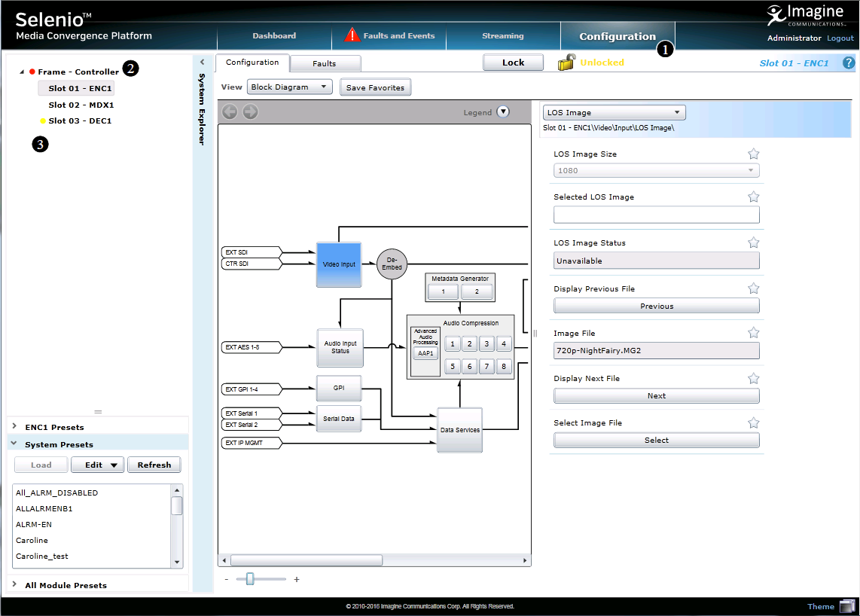Screen dimensions: 860x616
Task: Open the View Block Diagram dropdown
Action: 290,87
